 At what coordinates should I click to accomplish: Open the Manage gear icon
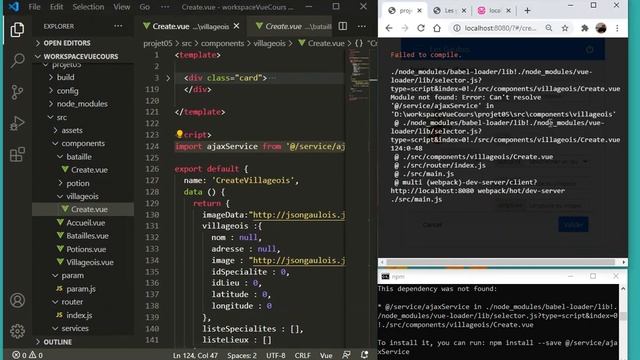coord(17,331)
